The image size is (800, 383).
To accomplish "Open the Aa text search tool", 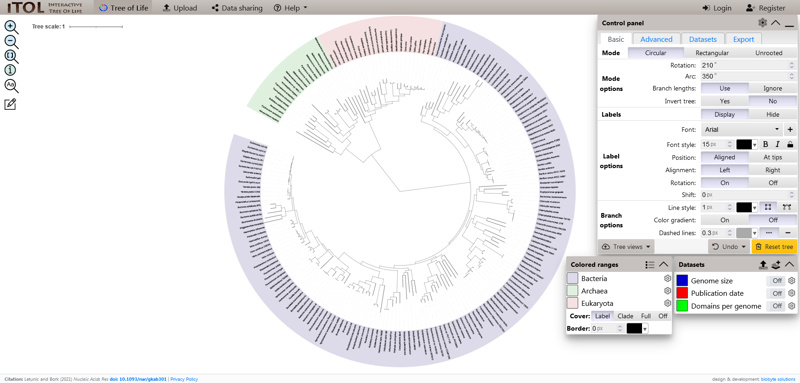I will (x=11, y=86).
